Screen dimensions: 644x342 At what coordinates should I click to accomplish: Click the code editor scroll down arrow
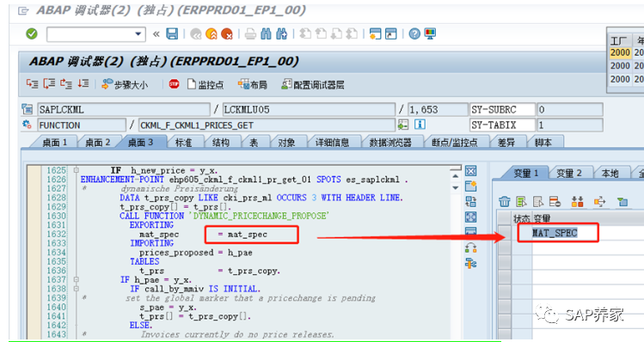(x=456, y=187)
